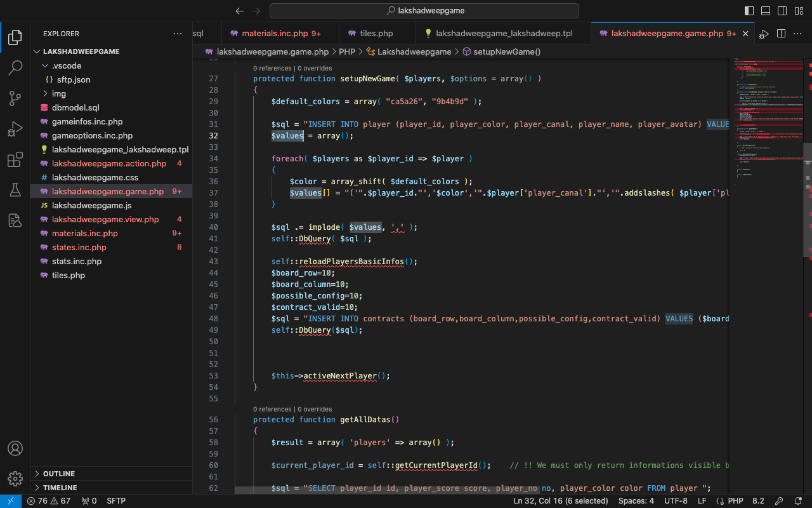812x508 pixels.
Task: Open the Extensions view
Action: point(15,159)
